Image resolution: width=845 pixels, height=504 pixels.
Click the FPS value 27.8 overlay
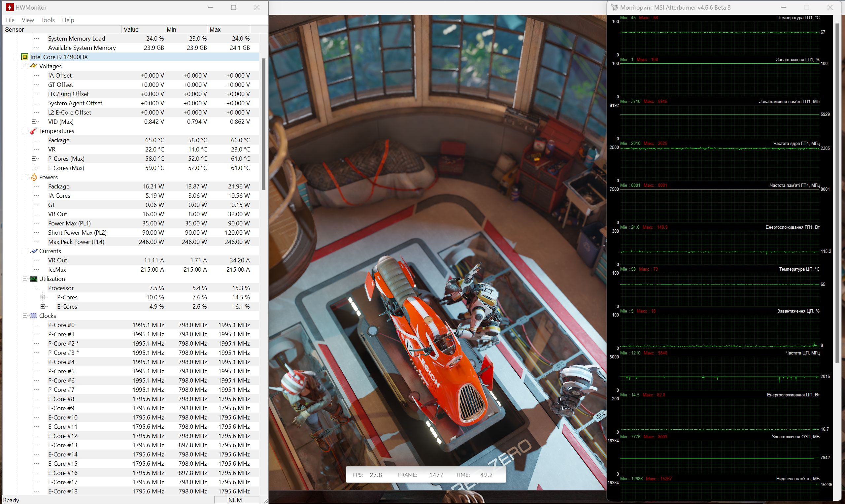(376, 475)
